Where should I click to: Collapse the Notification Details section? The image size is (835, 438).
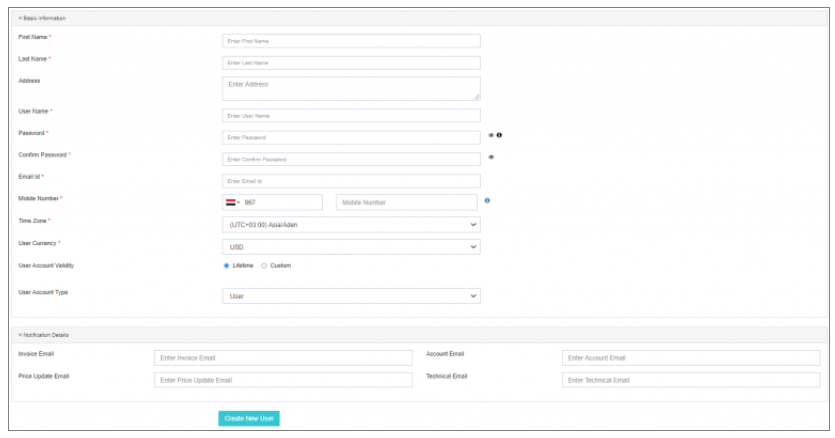(x=44, y=335)
